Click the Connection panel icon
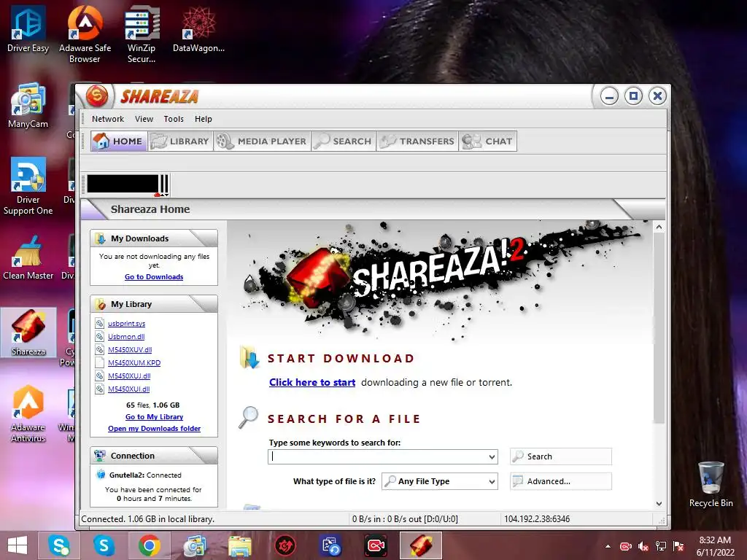747x560 pixels. [x=100, y=456]
